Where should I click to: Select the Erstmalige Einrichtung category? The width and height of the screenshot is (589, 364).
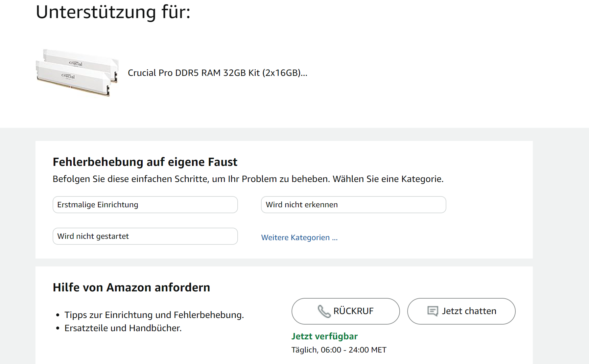coord(145,205)
